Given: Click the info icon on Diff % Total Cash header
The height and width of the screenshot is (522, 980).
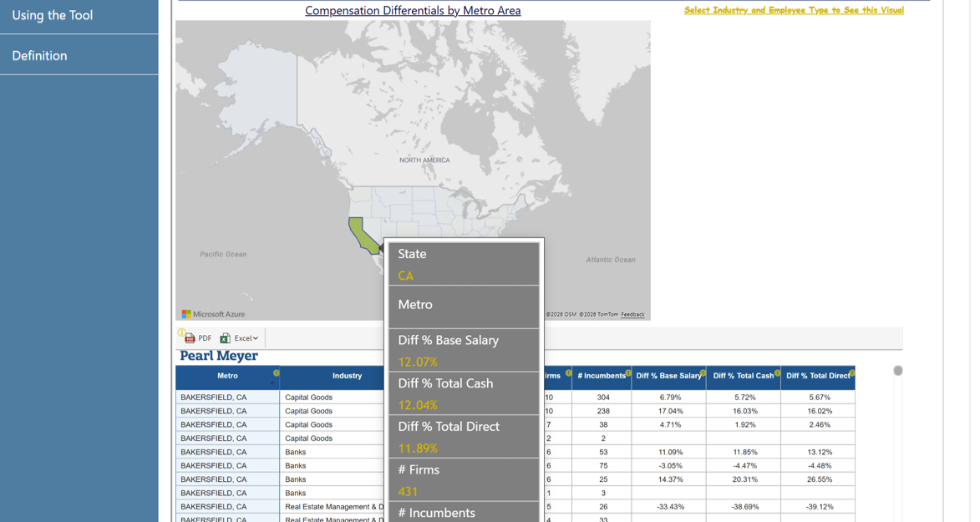Looking at the screenshot, I should pos(777,373).
